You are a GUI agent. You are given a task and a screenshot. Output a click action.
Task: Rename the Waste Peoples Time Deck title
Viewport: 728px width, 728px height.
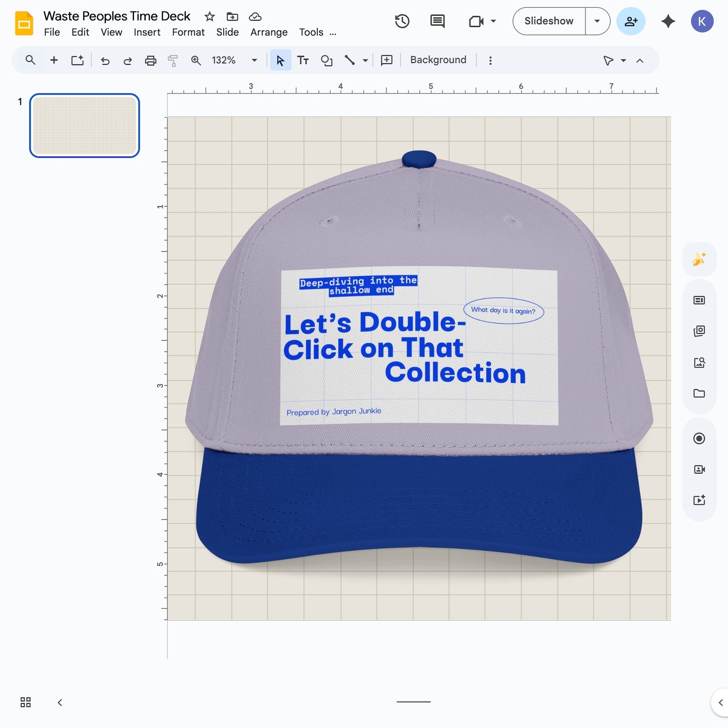[117, 16]
